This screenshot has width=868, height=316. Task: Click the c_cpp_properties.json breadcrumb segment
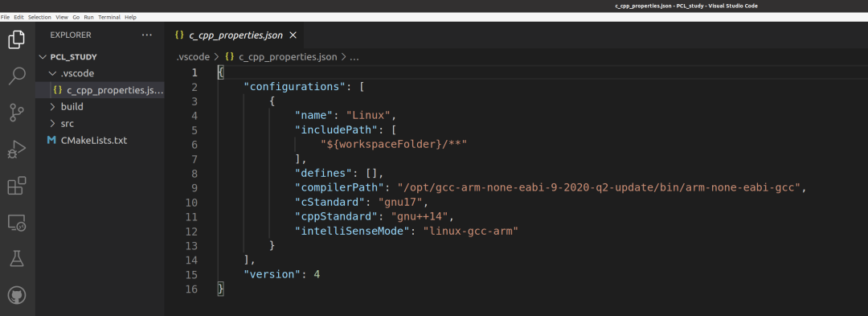tap(288, 56)
